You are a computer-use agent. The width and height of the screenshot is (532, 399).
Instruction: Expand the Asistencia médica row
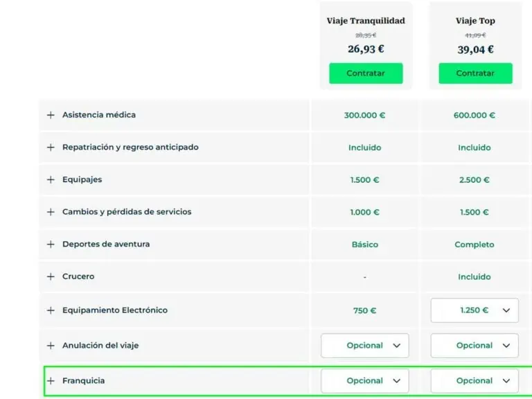[51, 115]
